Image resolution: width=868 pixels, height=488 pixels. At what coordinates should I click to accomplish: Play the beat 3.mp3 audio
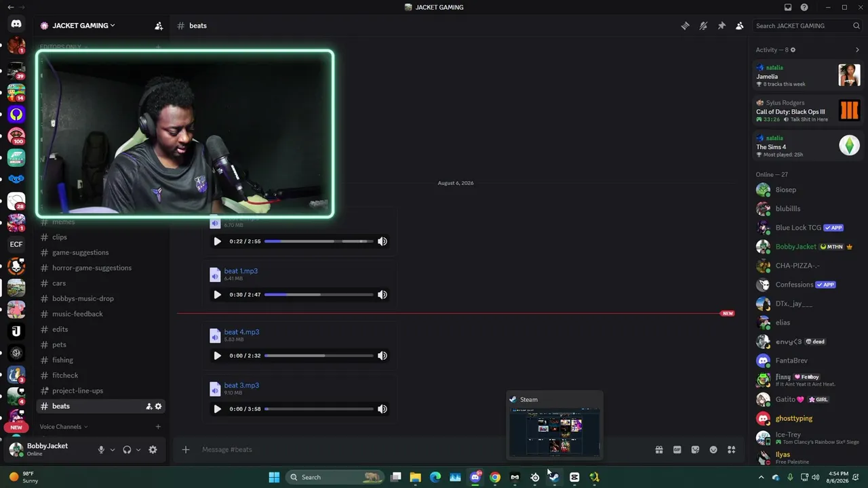217,409
